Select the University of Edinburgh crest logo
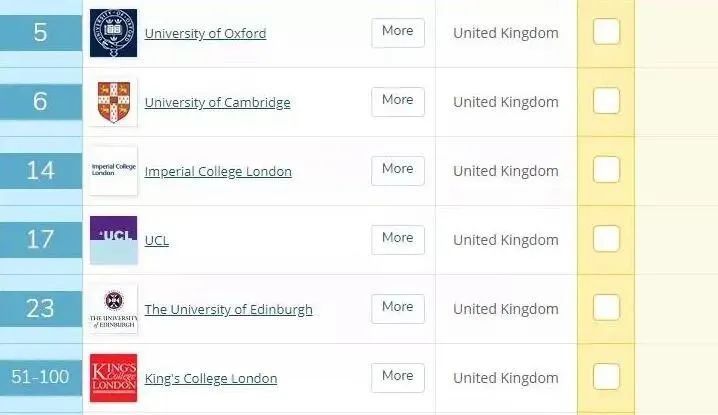The image size is (718, 415). click(x=113, y=309)
